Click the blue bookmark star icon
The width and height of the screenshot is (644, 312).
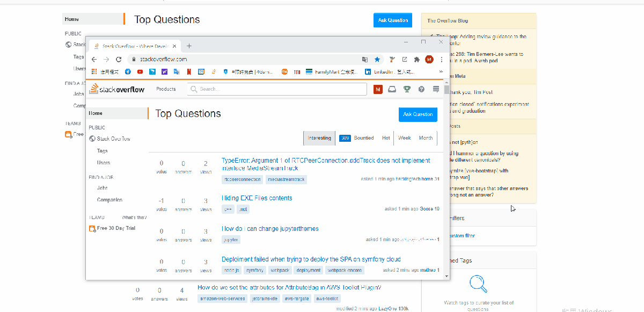click(377, 59)
